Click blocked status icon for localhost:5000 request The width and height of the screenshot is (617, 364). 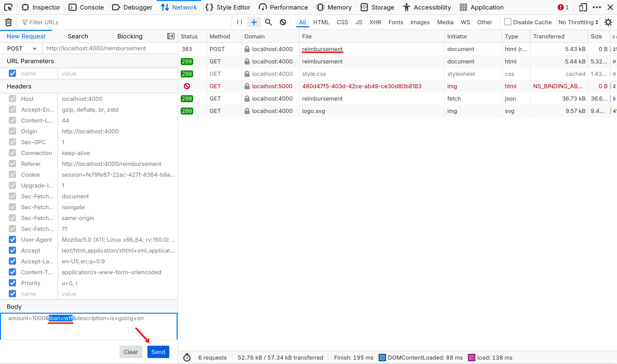pyautogui.click(x=187, y=86)
